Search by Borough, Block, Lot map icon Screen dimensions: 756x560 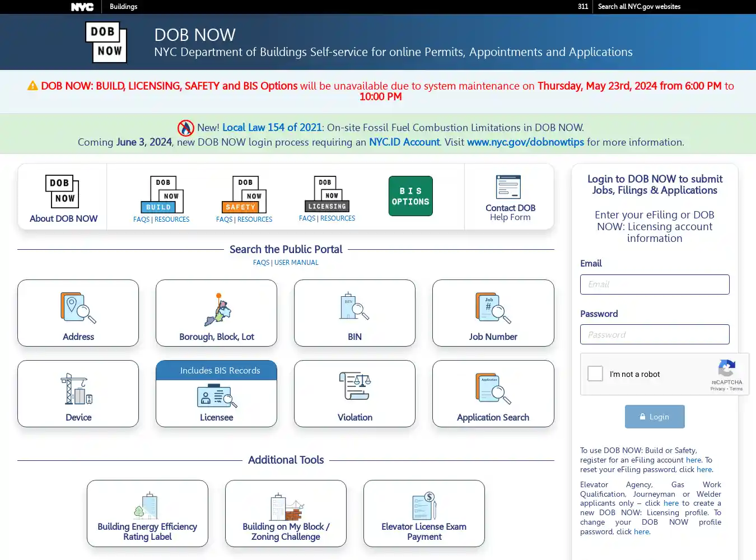[x=218, y=309]
